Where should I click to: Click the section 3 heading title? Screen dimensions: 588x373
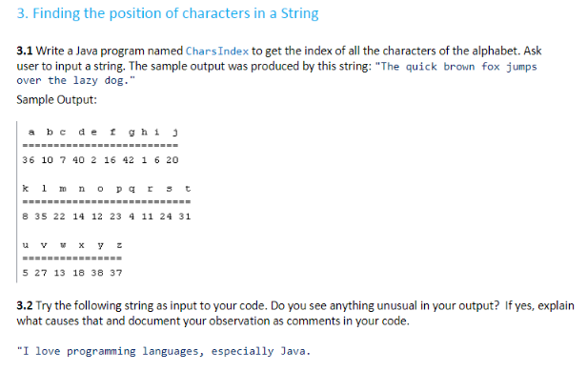(x=168, y=13)
